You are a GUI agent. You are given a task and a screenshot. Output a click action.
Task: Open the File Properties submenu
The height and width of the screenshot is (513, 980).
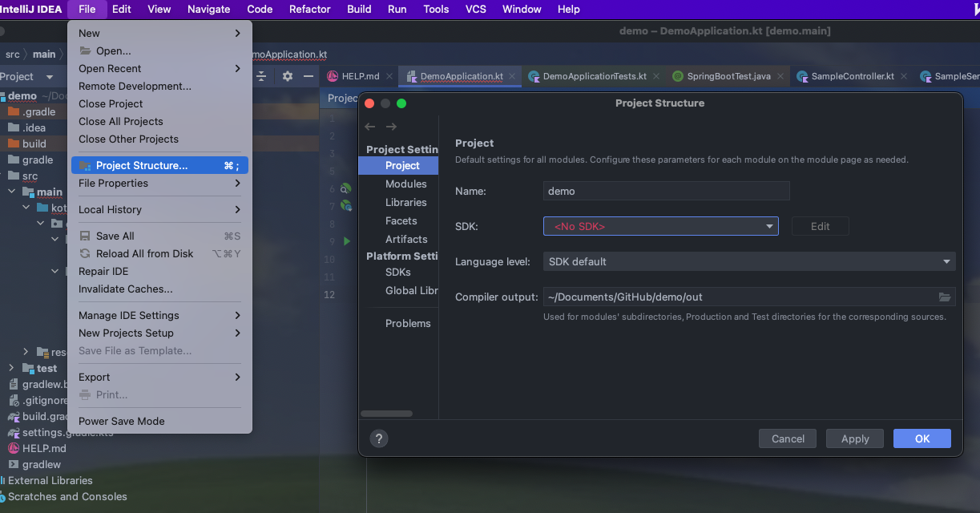[160, 183]
